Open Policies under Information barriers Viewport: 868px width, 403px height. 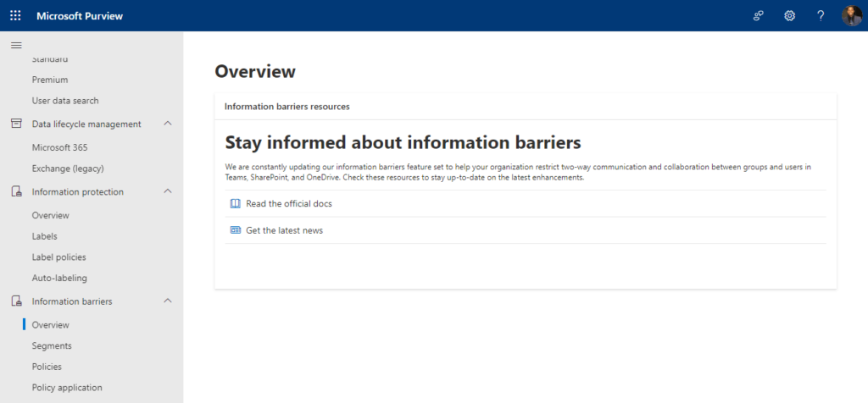47,367
